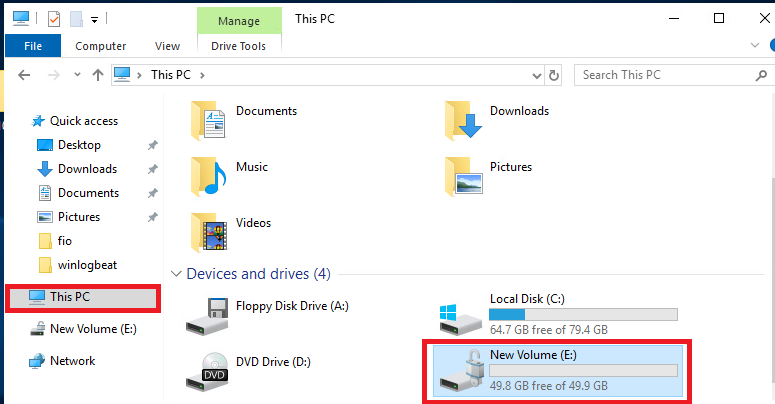The height and width of the screenshot is (404, 775).
Task: Open the File menu
Action: 33,46
